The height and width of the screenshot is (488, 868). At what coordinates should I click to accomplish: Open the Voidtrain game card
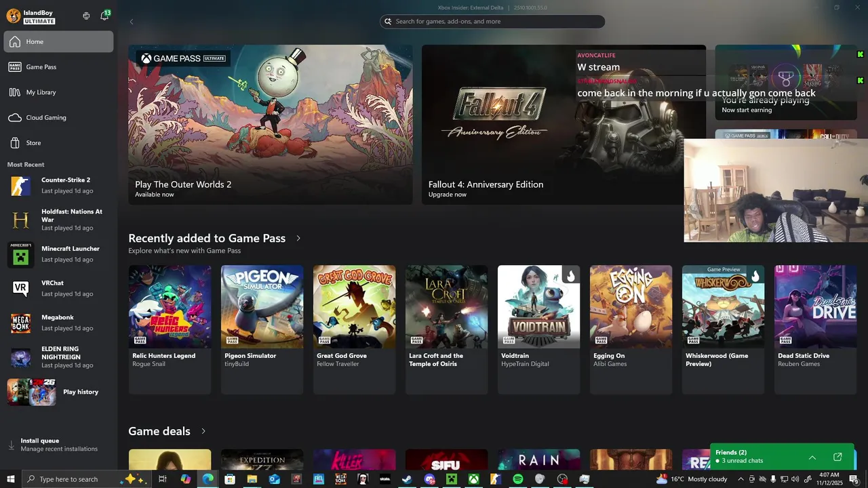click(x=538, y=329)
